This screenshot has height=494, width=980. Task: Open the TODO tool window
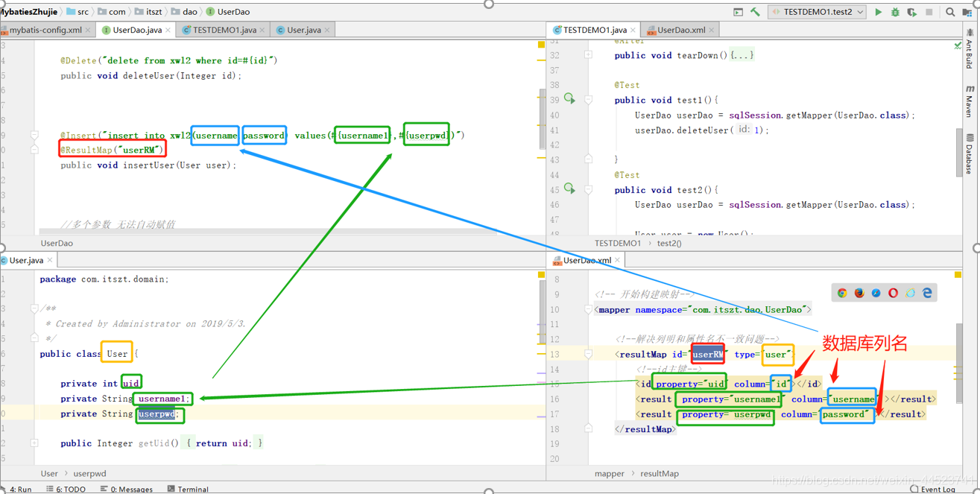pos(66,489)
